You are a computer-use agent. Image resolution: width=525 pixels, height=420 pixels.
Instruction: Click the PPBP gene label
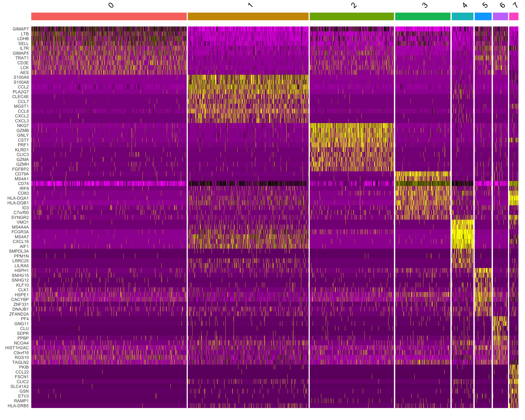[x=23, y=338]
